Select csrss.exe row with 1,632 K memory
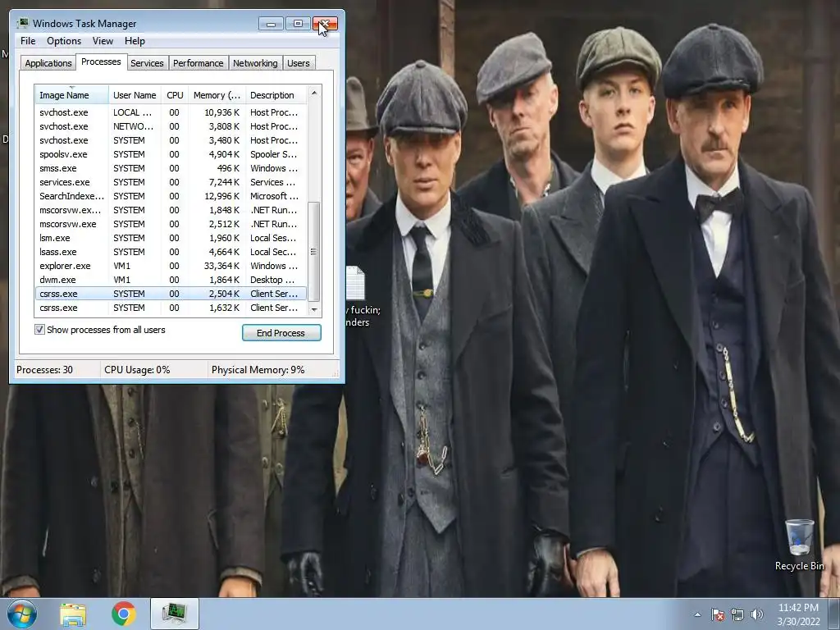 171,308
